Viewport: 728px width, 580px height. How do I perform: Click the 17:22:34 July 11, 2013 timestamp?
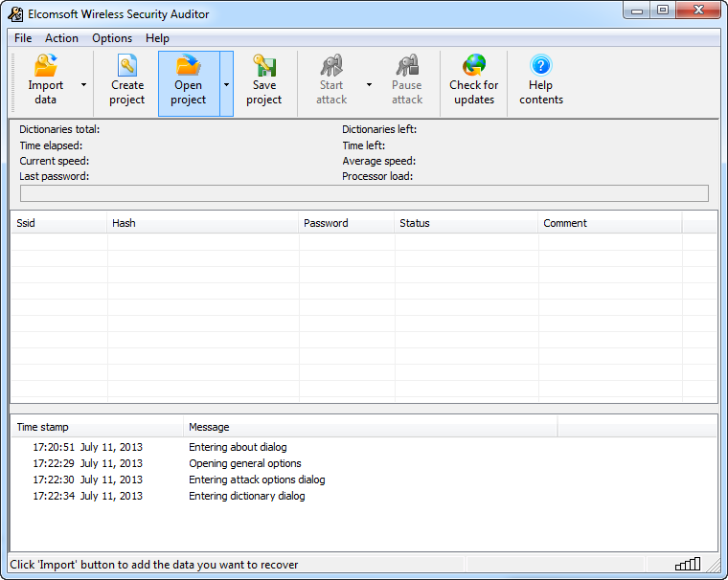[x=88, y=496]
